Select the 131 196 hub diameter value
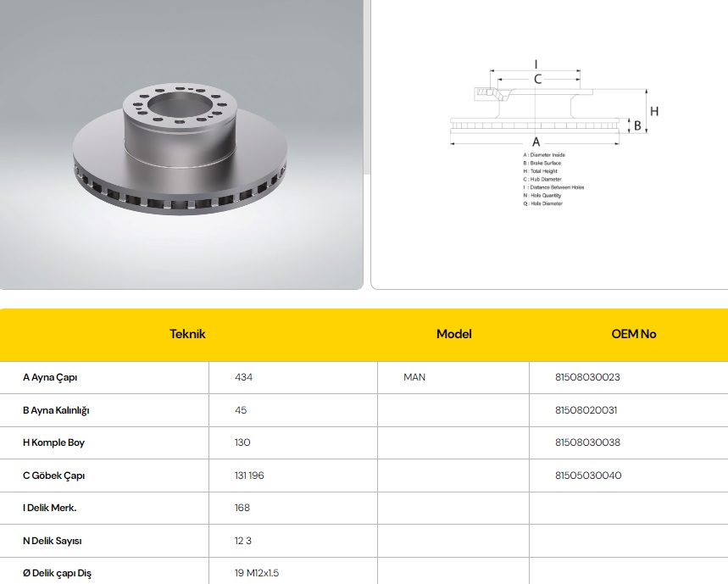The image size is (728, 584). tap(249, 476)
